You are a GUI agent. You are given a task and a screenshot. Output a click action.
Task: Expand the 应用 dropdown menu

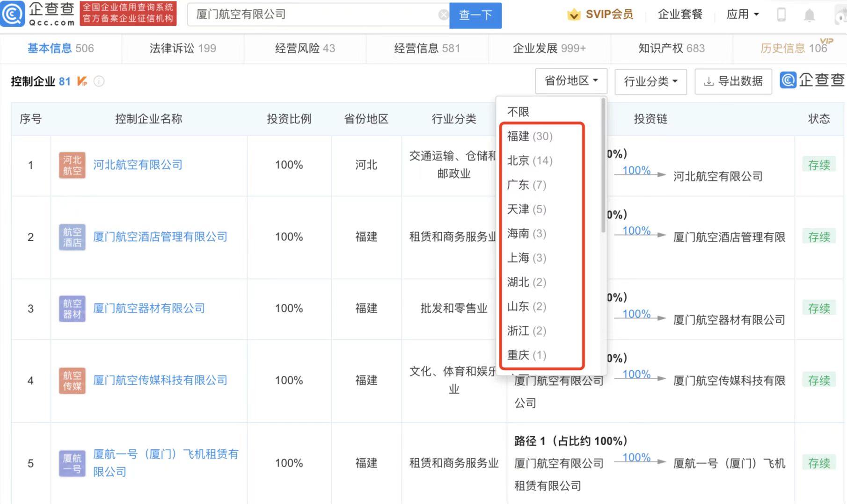(x=743, y=14)
